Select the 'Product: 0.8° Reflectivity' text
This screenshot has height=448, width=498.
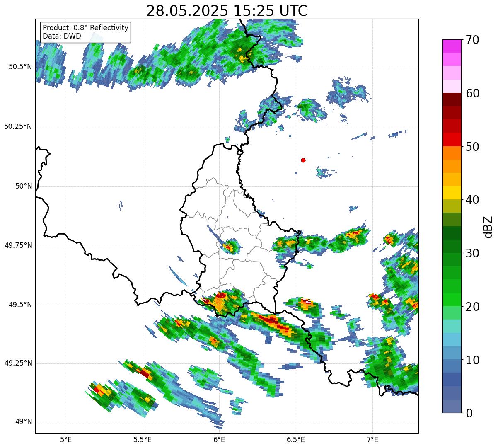(86, 28)
